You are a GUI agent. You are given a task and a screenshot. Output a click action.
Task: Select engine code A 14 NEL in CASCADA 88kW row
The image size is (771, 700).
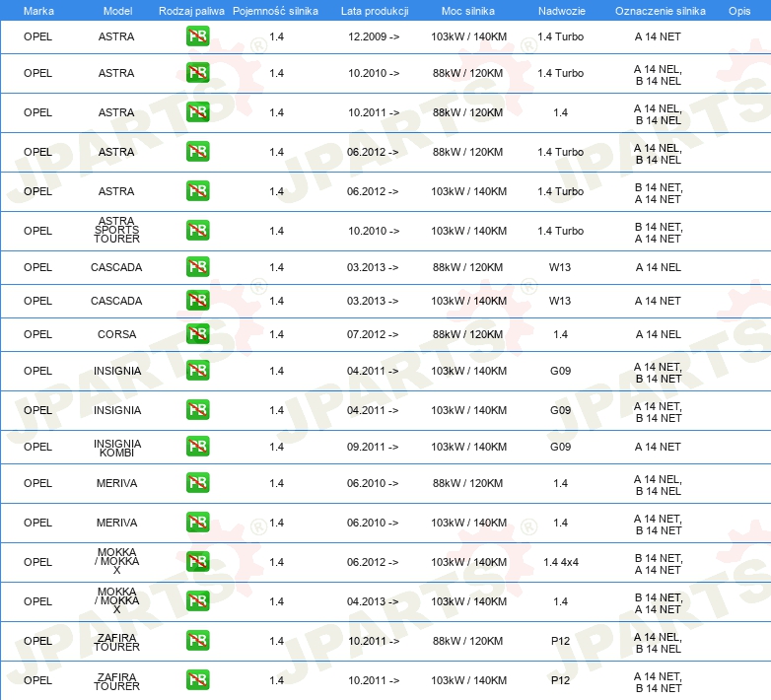click(658, 267)
